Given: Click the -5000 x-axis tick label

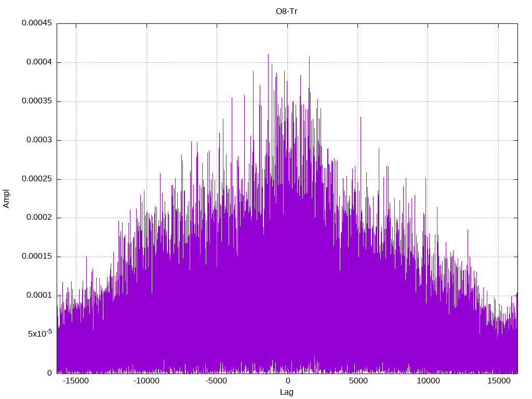Looking at the screenshot, I should coord(217,381).
